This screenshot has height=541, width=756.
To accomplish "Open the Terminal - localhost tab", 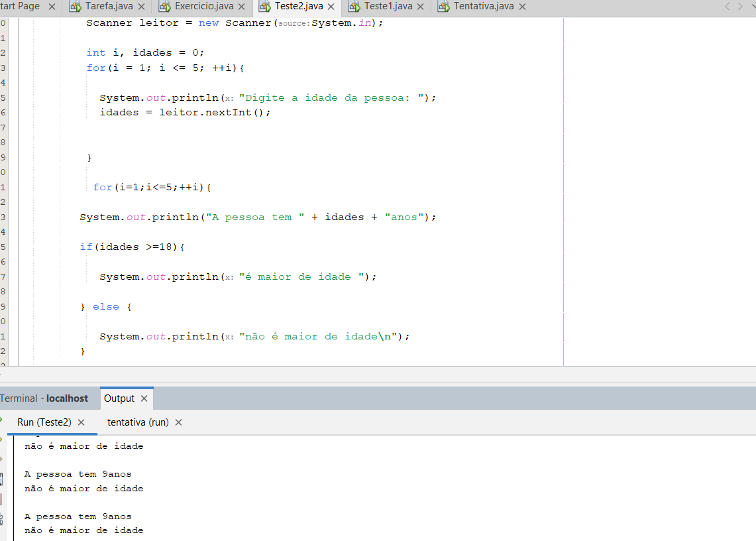I will pos(46,398).
